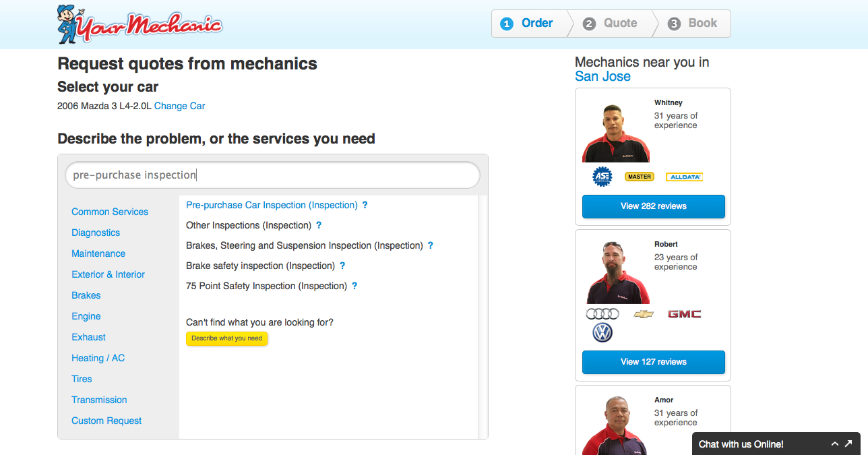Click help icon beside Brake safety inspection

point(342,266)
